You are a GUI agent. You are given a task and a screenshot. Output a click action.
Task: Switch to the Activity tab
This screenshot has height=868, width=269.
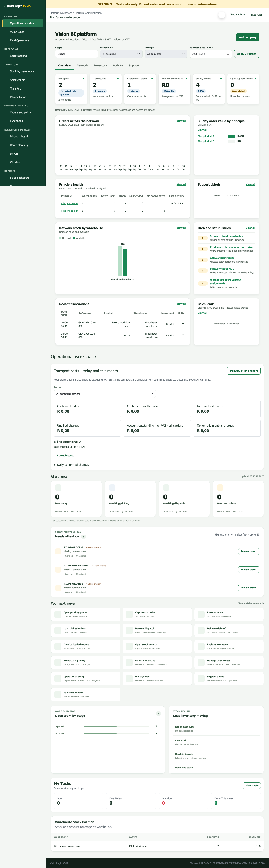[118, 65]
